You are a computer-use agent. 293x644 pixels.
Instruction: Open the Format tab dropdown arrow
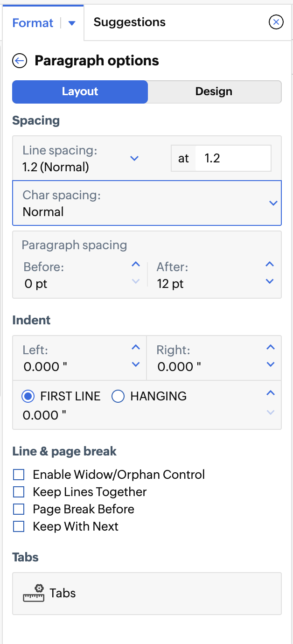72,23
